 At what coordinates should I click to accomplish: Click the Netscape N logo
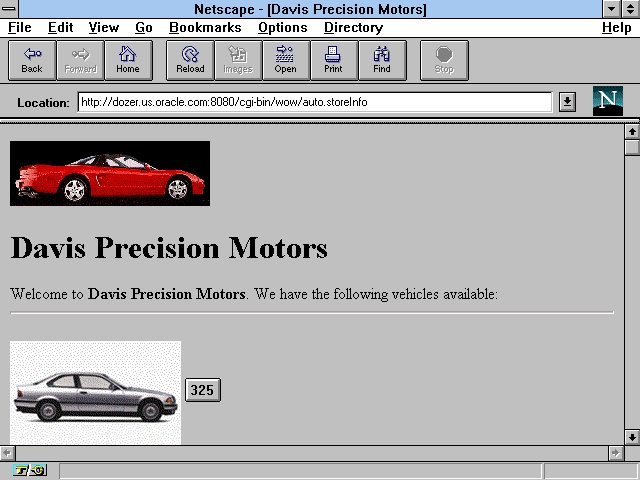[608, 101]
